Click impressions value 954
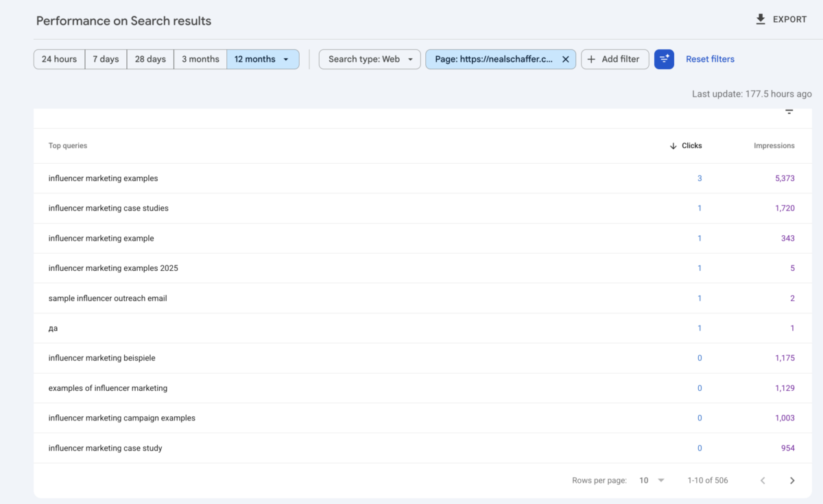The height and width of the screenshot is (504, 823). point(788,448)
